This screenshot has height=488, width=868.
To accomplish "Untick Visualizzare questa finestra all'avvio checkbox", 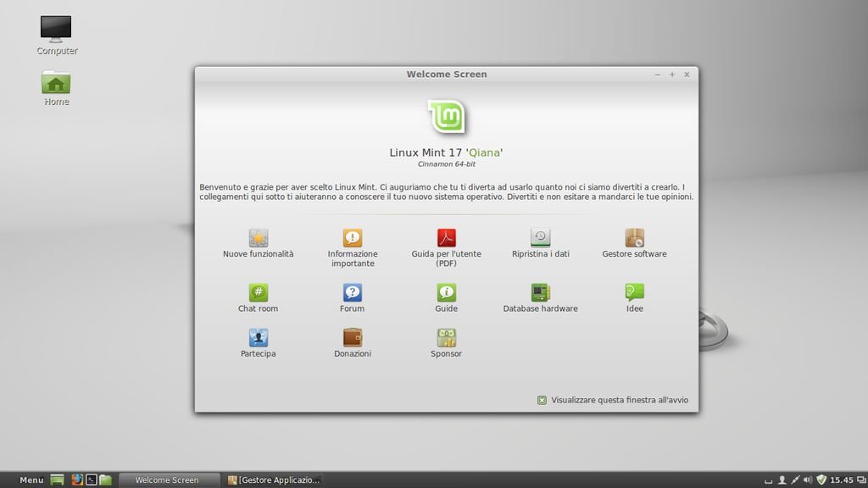I will pos(542,400).
